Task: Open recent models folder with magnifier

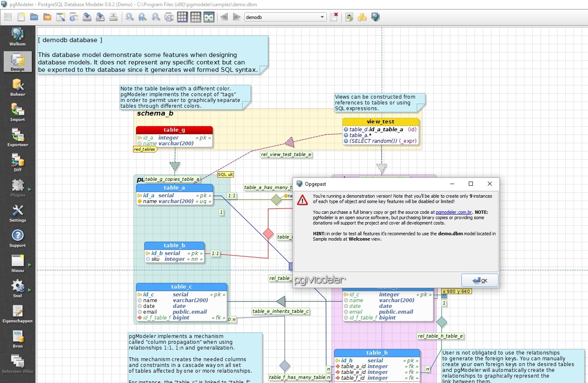Action: [47, 17]
